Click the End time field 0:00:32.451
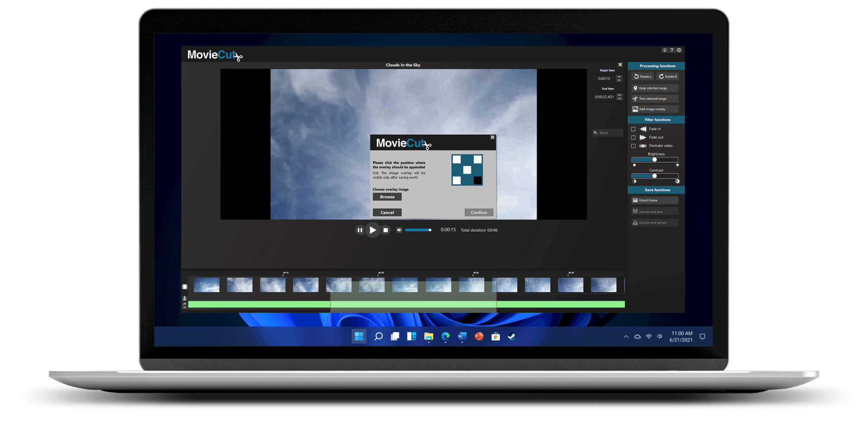Viewport: 868px width, 441px height. [605, 97]
